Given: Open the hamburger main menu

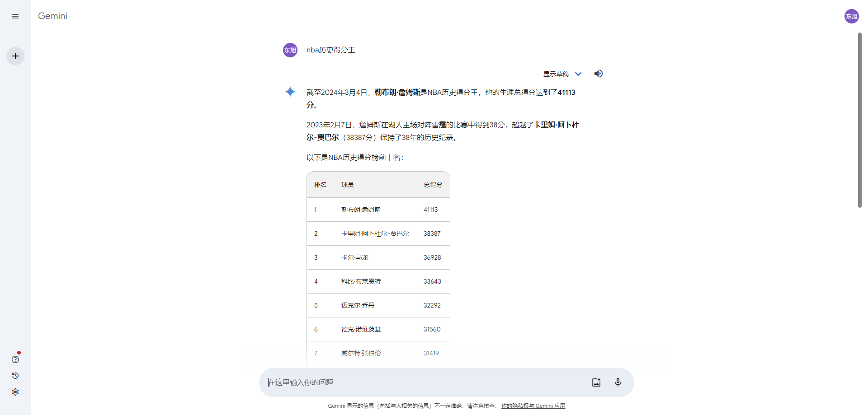Looking at the screenshot, I should coord(15,16).
